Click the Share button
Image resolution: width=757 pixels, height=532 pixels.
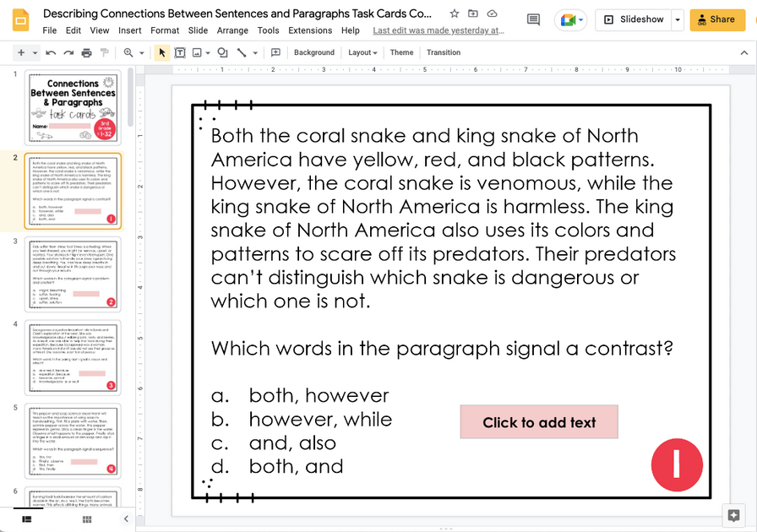[720, 19]
